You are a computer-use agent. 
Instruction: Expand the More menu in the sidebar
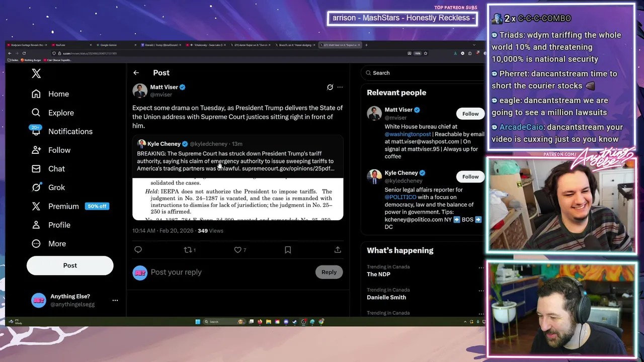pyautogui.click(x=49, y=243)
